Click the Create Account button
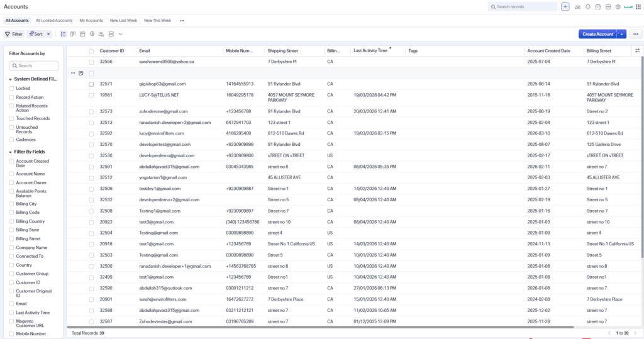644x339 pixels. point(597,34)
